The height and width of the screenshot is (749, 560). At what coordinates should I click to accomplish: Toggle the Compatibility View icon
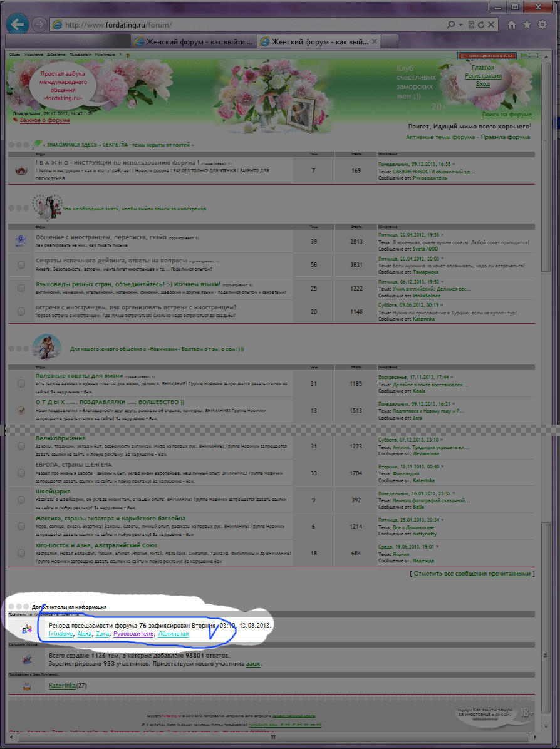pos(470,24)
